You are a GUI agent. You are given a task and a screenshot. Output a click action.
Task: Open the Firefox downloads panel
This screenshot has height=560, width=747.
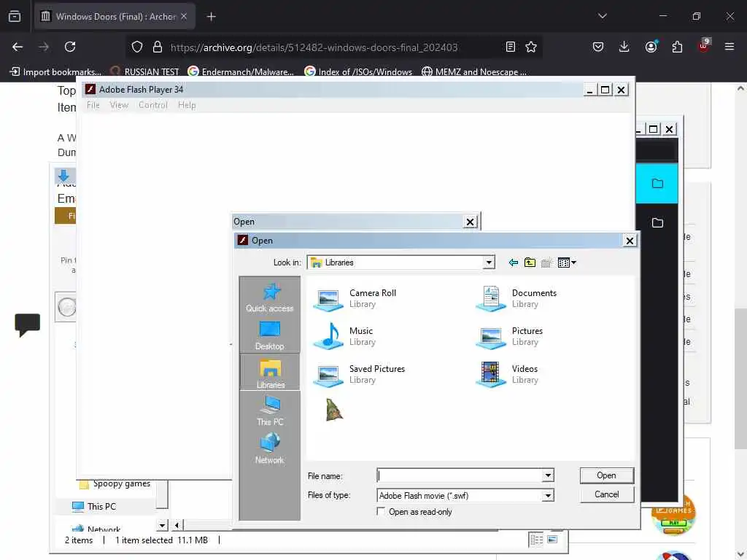coord(624,47)
